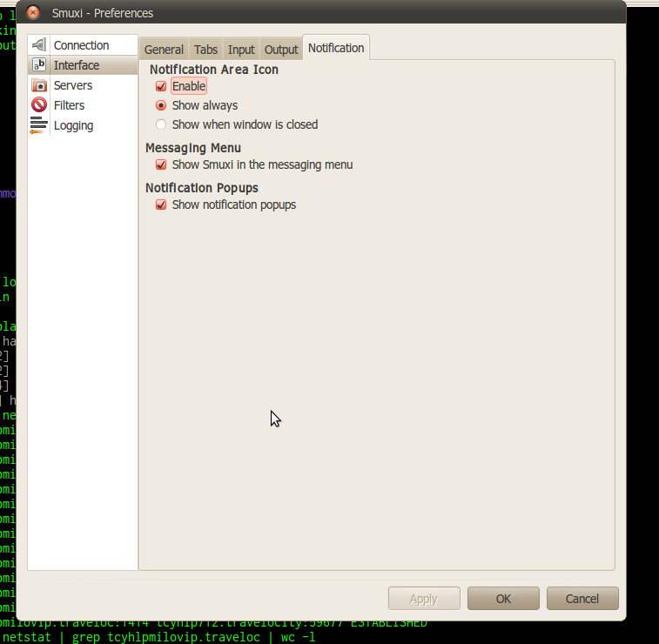This screenshot has height=644, width=659.
Task: Select the Notification tab
Action: click(x=336, y=48)
